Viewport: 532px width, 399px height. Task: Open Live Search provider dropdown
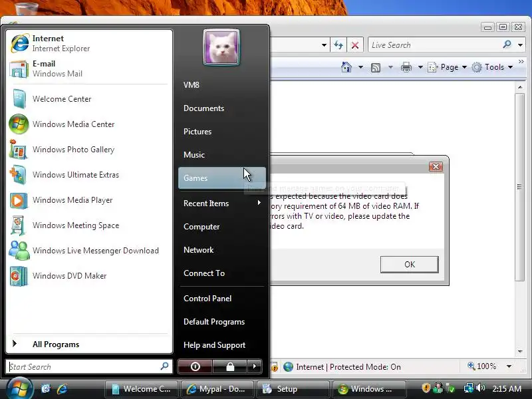coord(520,45)
